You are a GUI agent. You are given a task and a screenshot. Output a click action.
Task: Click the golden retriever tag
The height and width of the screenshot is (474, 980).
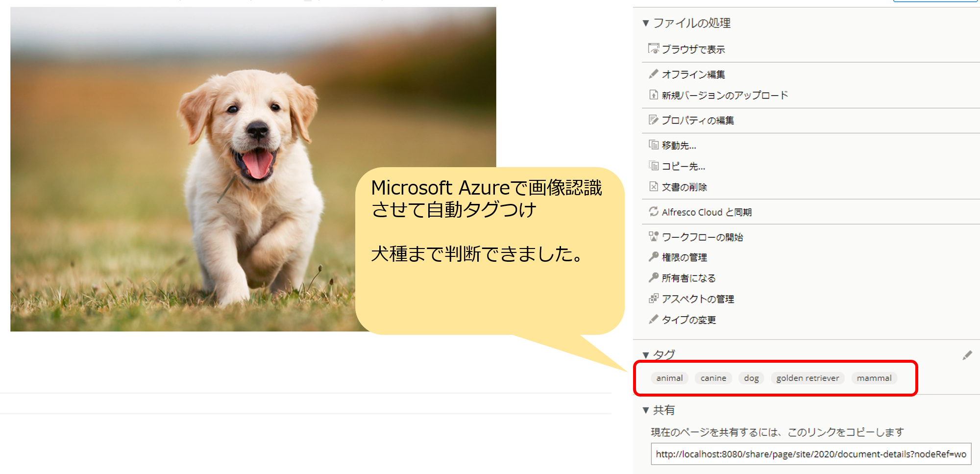[x=808, y=378]
